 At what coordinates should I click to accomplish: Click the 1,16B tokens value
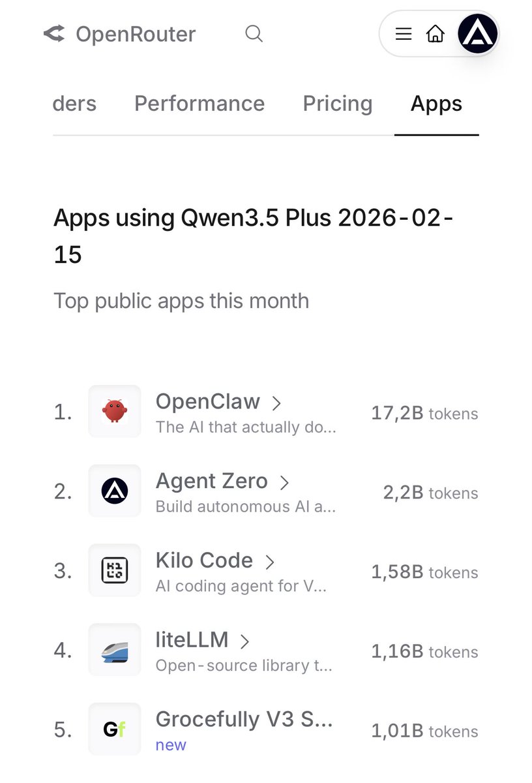coord(424,652)
